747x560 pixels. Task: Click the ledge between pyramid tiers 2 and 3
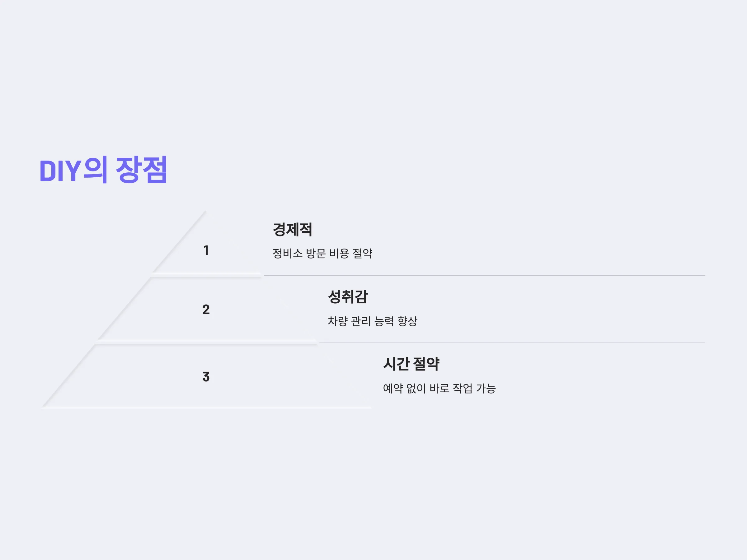tap(206, 342)
